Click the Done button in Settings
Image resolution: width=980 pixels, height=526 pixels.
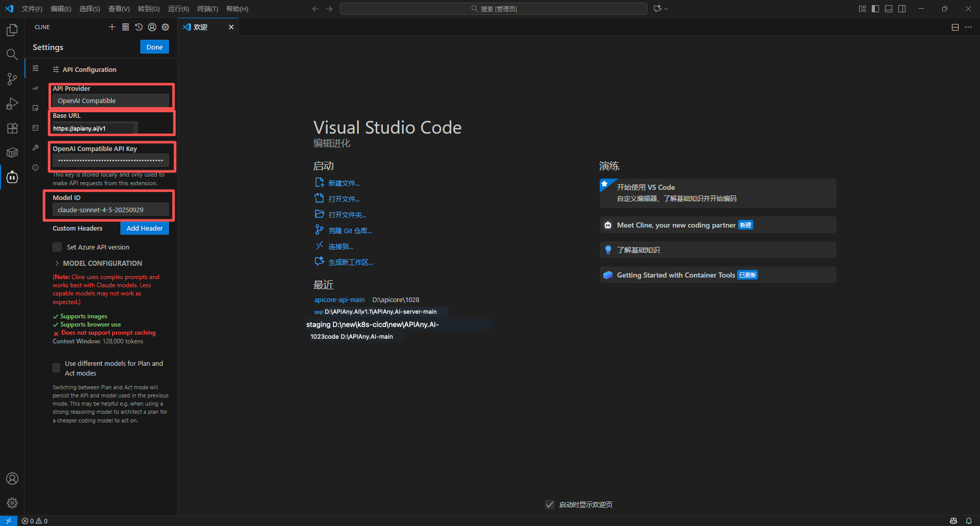point(155,47)
